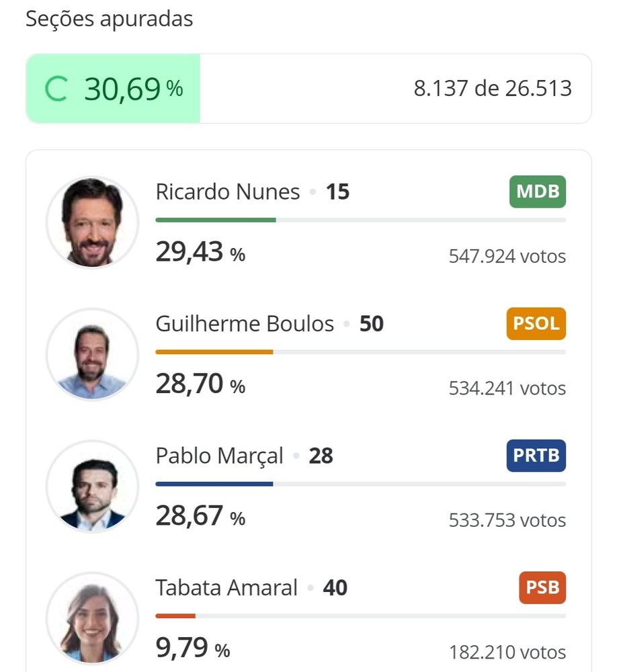Image resolution: width=617 pixels, height=672 pixels.
Task: Click the Seções apuradas heading
Action: click(110, 19)
